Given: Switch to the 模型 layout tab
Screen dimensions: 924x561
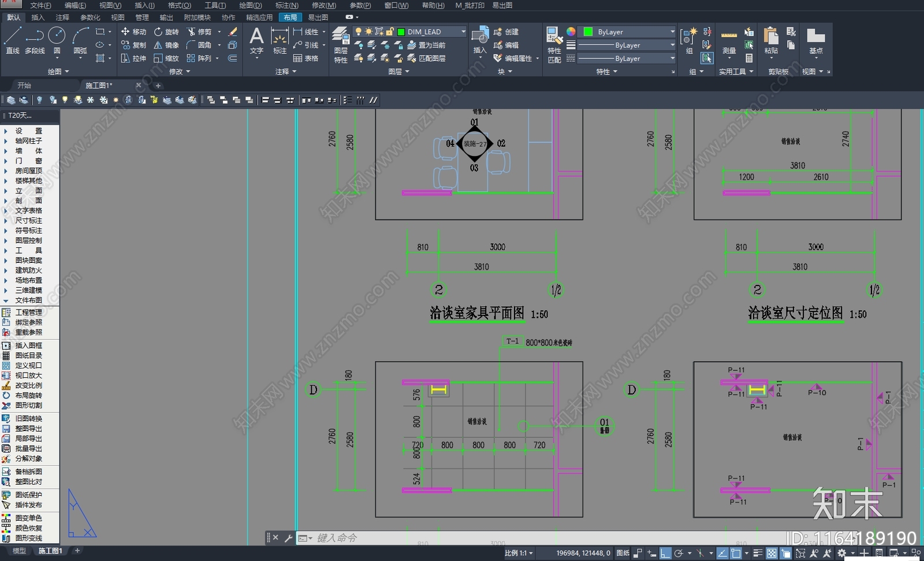Looking at the screenshot, I should [x=19, y=551].
